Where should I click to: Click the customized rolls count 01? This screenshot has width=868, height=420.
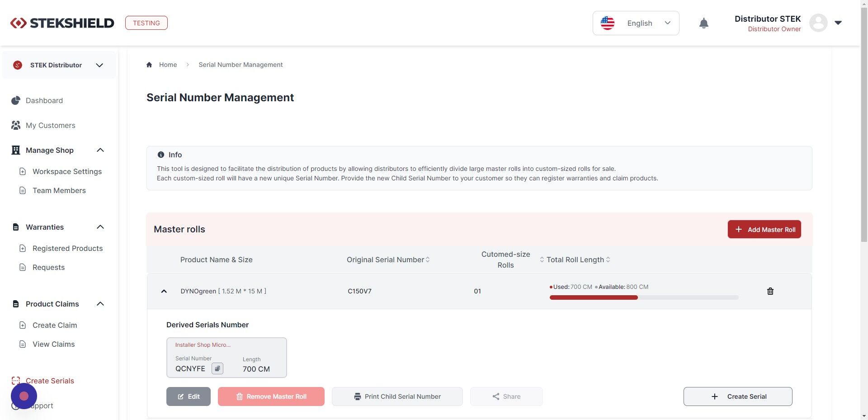point(477,291)
